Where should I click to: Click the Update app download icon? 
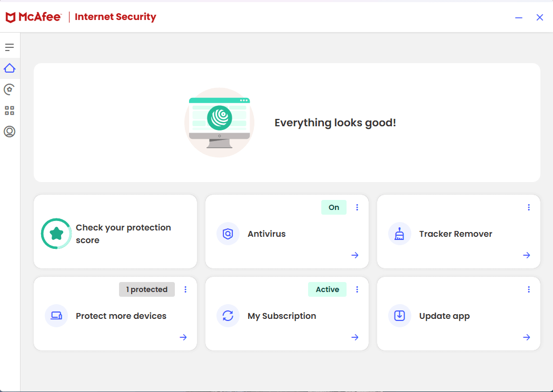(400, 316)
